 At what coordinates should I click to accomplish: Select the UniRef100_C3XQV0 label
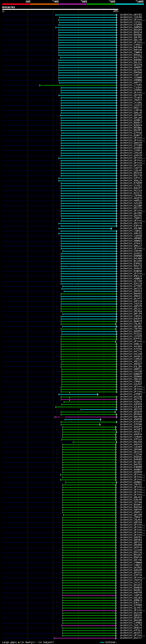click(x=131, y=88)
